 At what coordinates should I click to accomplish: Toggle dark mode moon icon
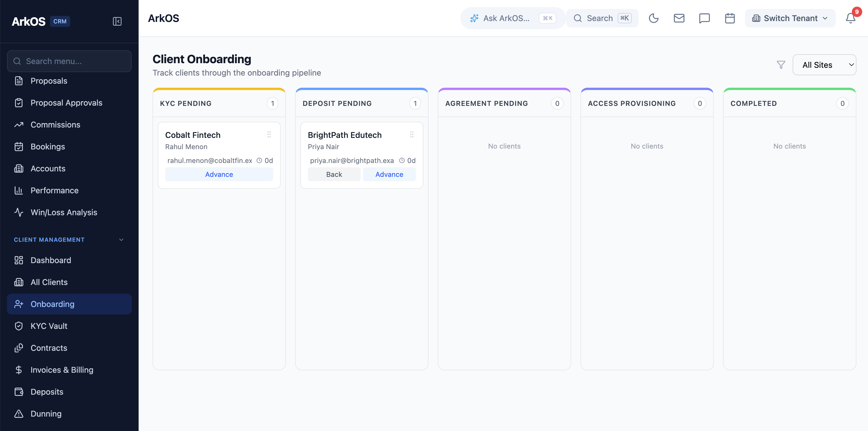[x=653, y=18]
